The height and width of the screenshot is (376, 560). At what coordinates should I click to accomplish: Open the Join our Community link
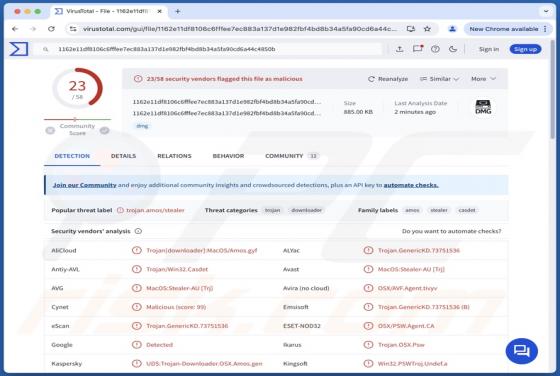pos(85,185)
